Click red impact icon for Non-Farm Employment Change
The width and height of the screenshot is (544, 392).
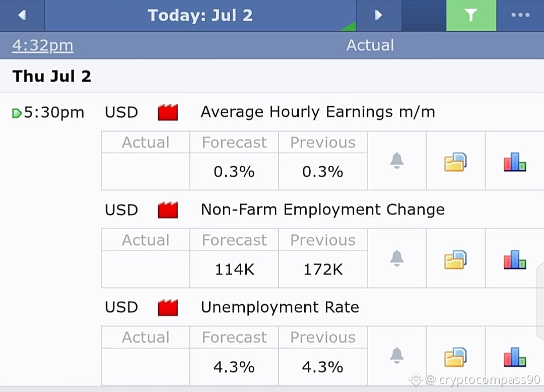tap(168, 210)
